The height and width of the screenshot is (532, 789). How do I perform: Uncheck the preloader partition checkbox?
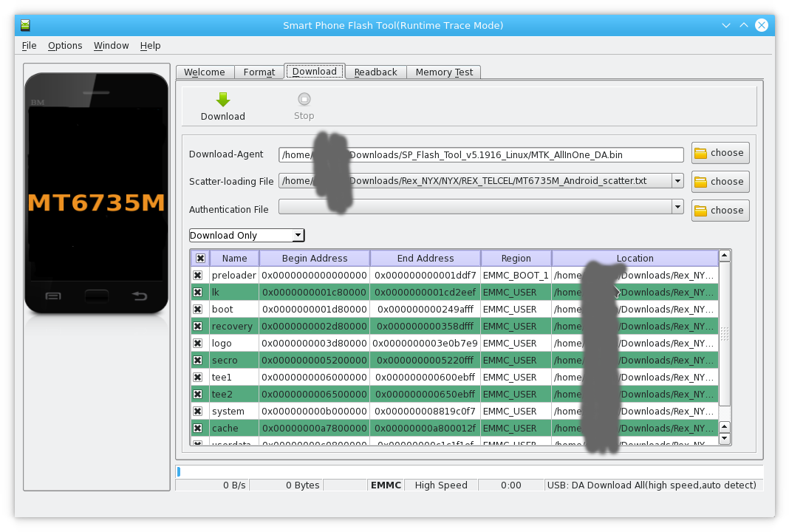coord(198,276)
